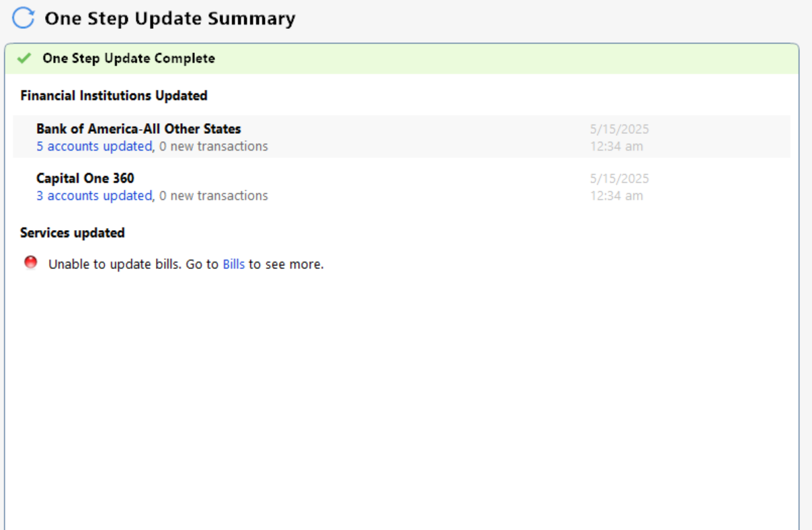
Task: Select the Bank of America-All Other States row
Action: 401,137
